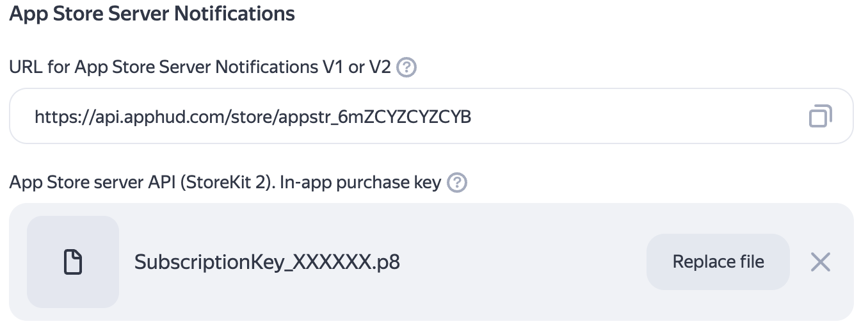Image resolution: width=868 pixels, height=333 pixels.
Task: Remove the SubscriptionKey_XXXXXX.p8 file
Action: pos(820,262)
